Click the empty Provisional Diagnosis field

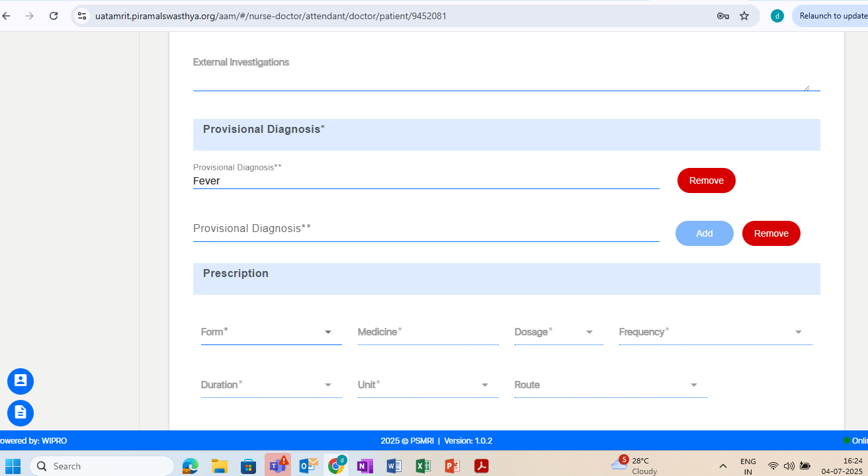(425, 229)
